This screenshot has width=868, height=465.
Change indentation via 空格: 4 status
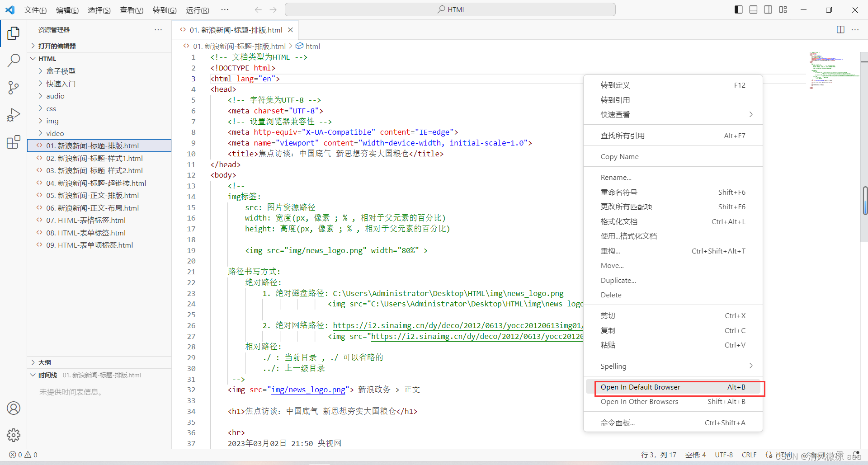695,455
